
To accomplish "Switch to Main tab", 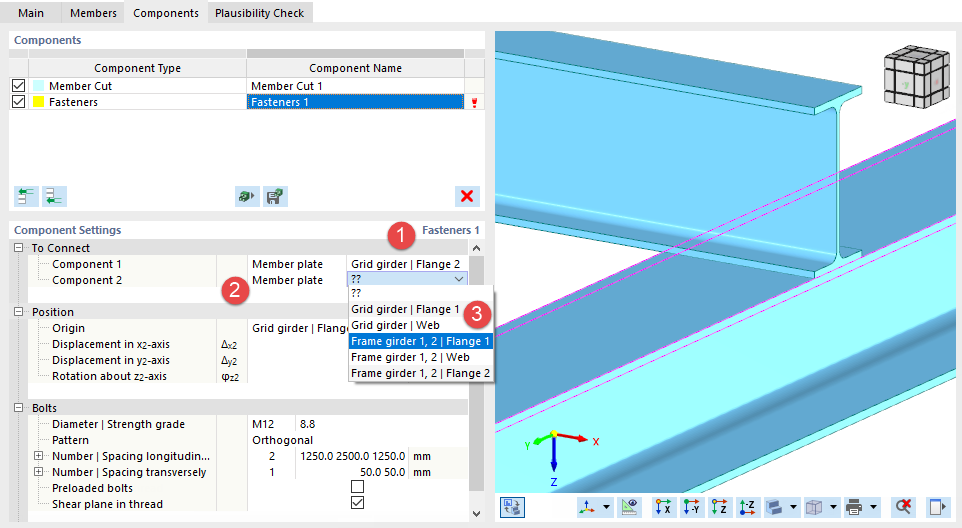I will (x=31, y=13).
